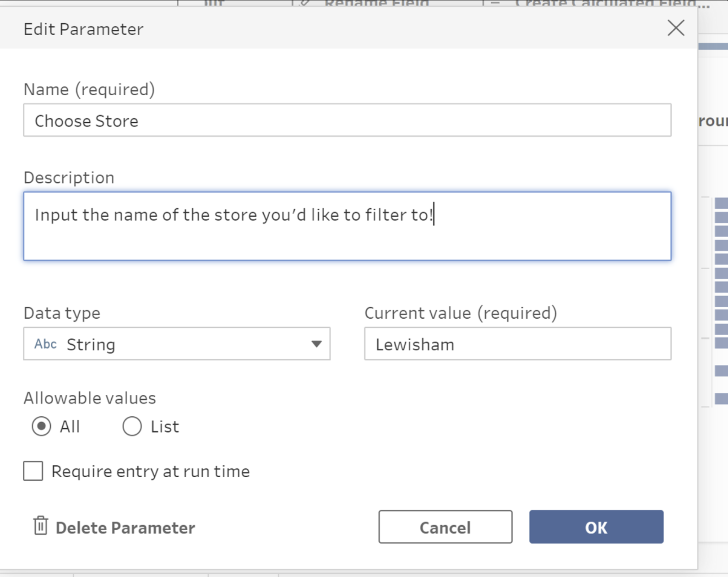Select the List allowable values radio
The height and width of the screenshot is (577, 728).
pos(132,426)
